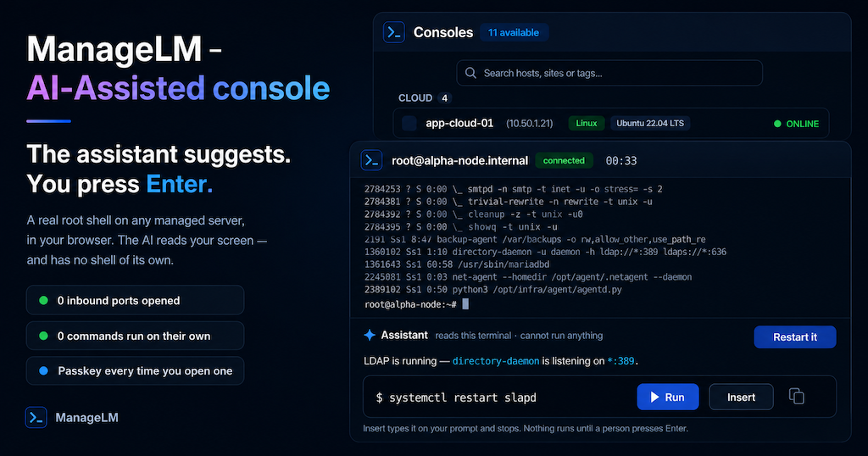The image size is (868, 456).
Task: Click the terminal prompt root@alpha-node:~#
Action: click(x=410, y=304)
